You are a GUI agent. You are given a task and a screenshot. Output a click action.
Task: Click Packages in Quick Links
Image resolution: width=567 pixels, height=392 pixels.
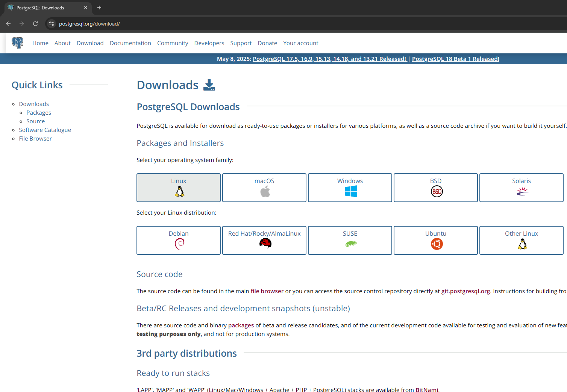click(x=39, y=113)
